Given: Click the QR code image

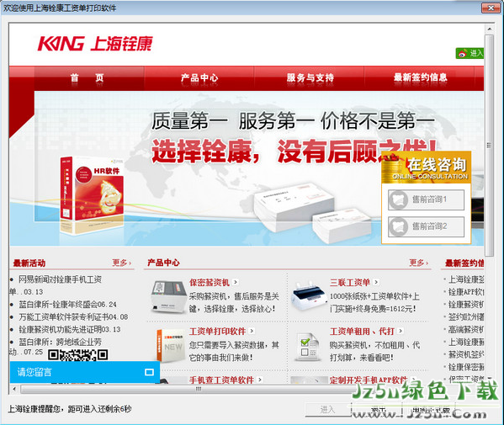Looking at the screenshot, I should click(77, 354).
